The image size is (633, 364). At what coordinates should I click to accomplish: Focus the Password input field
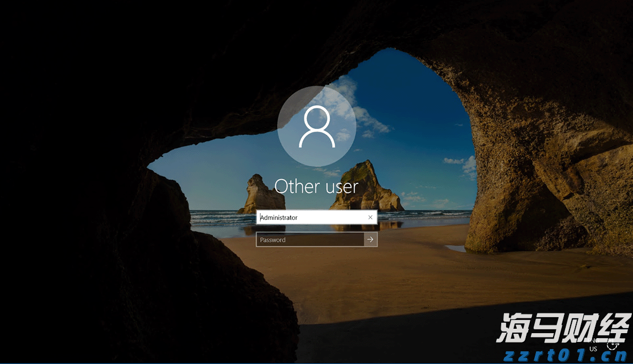[x=310, y=240]
